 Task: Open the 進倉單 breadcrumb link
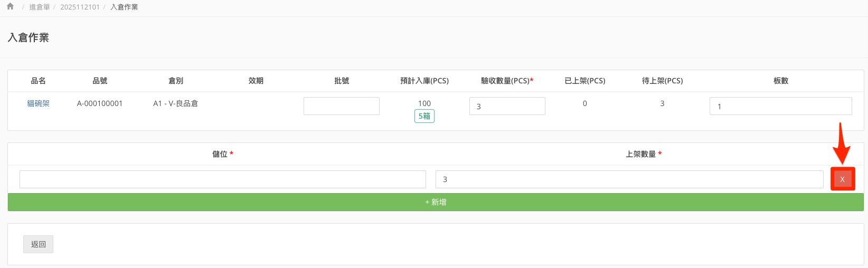(x=40, y=7)
